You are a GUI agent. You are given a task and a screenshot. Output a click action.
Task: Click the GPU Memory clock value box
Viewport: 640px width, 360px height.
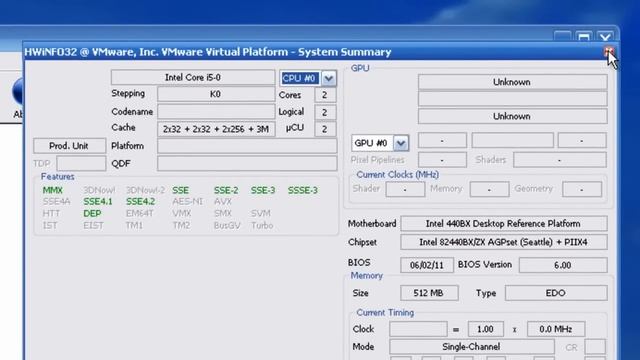point(489,189)
